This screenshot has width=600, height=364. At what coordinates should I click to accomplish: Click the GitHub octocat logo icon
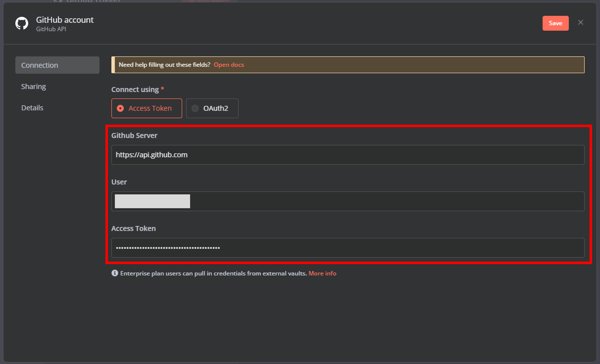(22, 23)
